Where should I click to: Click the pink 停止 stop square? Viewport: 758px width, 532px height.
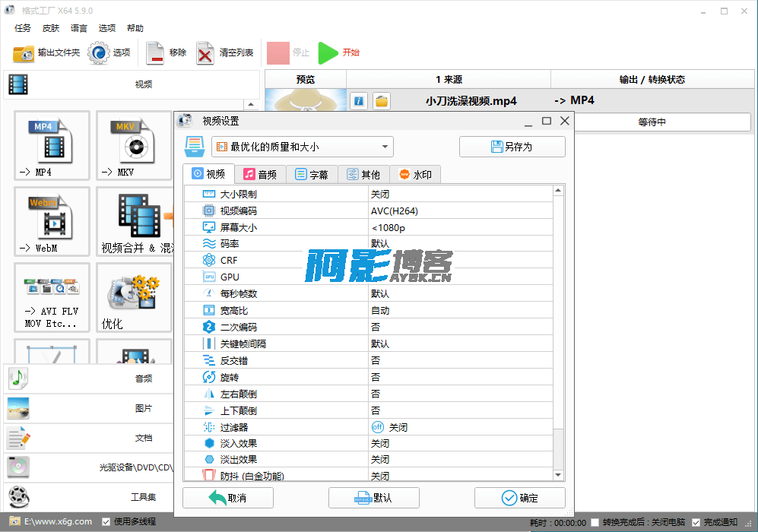[278, 52]
